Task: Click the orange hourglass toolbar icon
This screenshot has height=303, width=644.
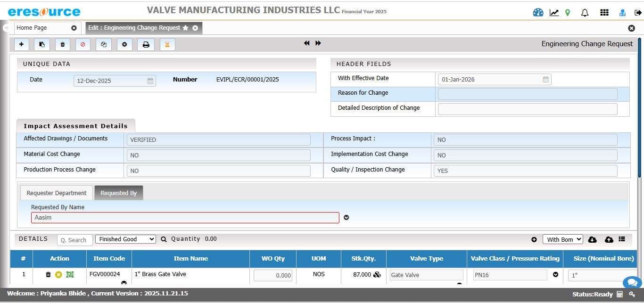Action: tap(167, 44)
